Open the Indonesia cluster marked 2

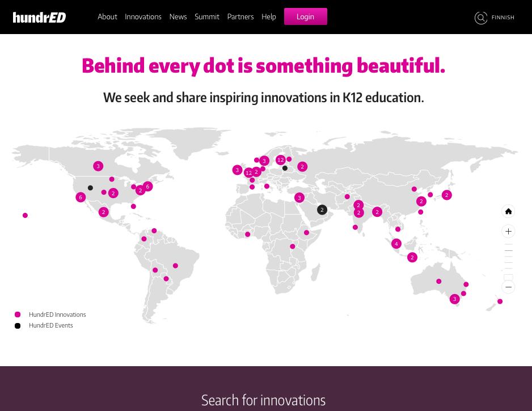(412, 257)
